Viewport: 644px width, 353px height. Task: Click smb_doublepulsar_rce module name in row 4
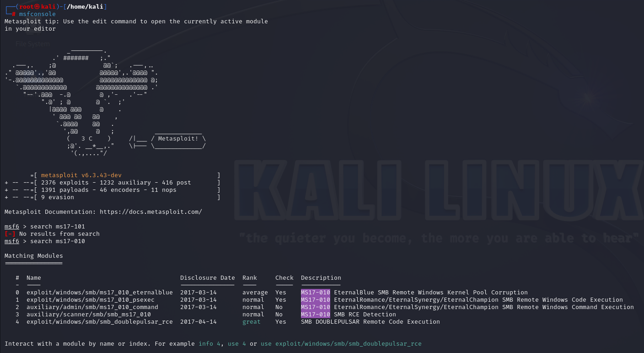(100, 322)
